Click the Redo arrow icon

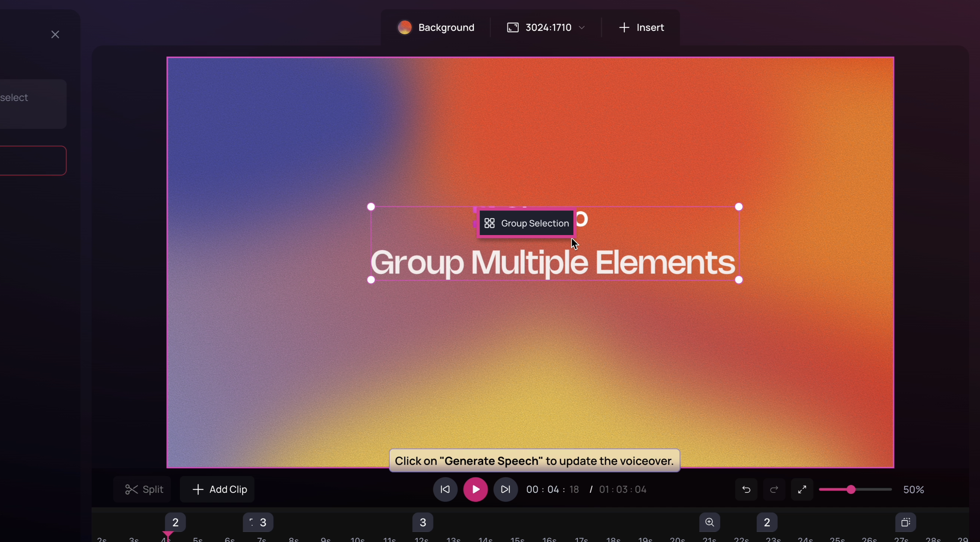(774, 489)
